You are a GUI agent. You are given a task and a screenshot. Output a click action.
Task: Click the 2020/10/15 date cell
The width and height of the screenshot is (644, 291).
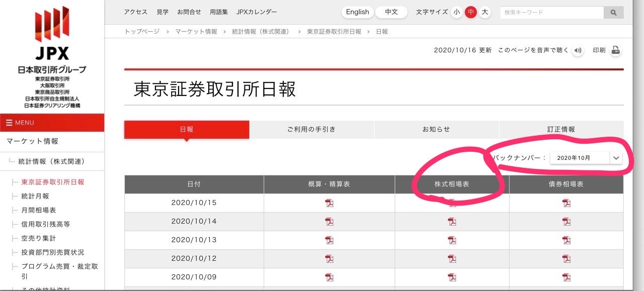point(194,203)
